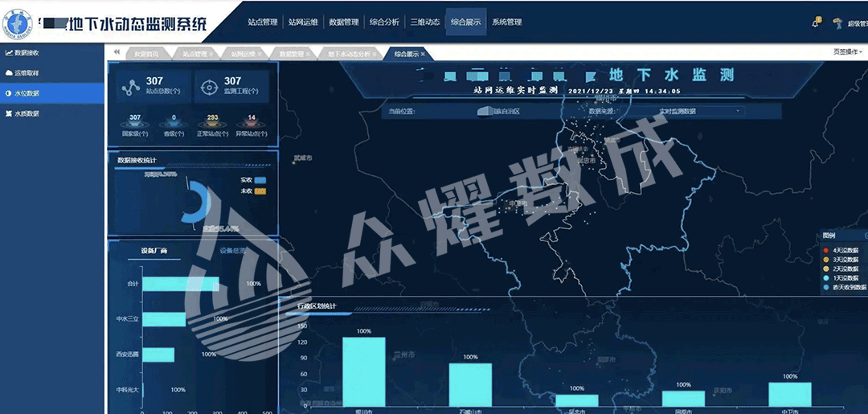Toggle the 实收 blue legend swatch

pos(260,180)
